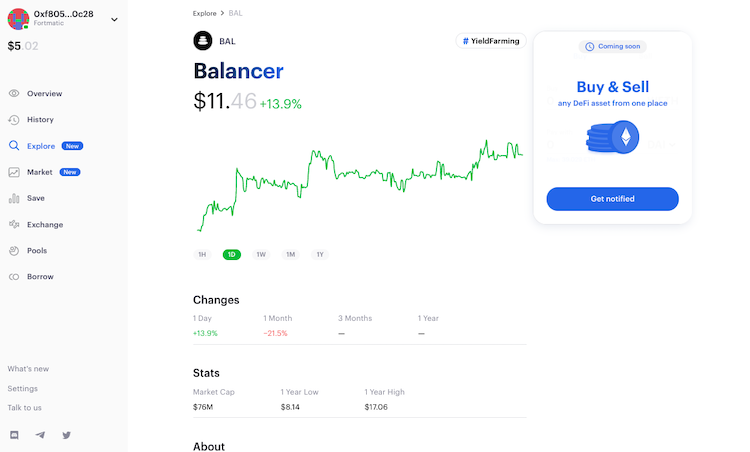
Task: Click the Save bars icon
Action: click(x=14, y=198)
